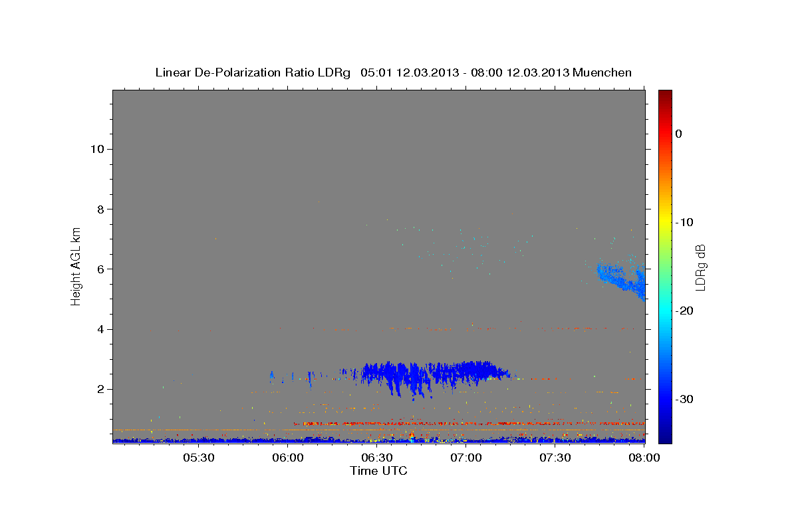Click the colorbar value -20
Screen dimensions: 798x532
[x=685, y=311]
